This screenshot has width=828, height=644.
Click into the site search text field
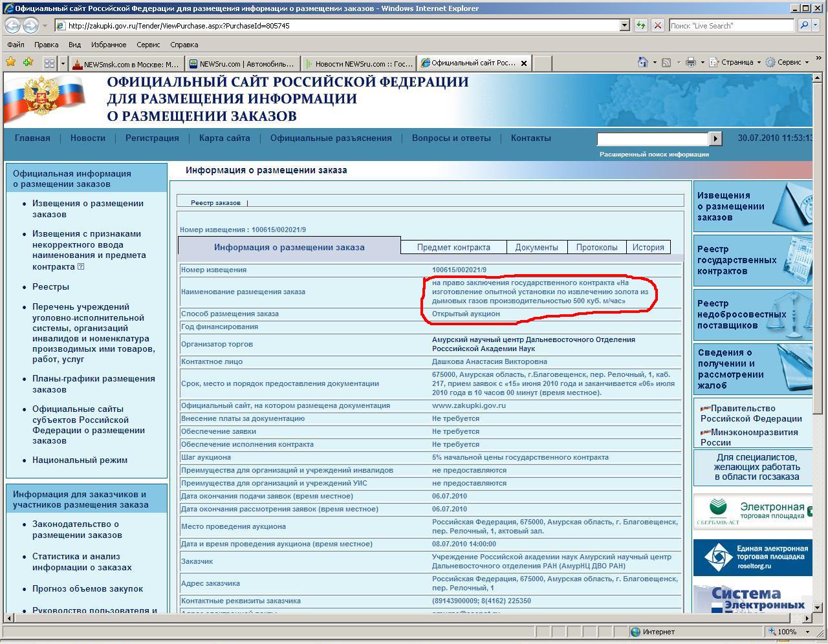(652, 138)
